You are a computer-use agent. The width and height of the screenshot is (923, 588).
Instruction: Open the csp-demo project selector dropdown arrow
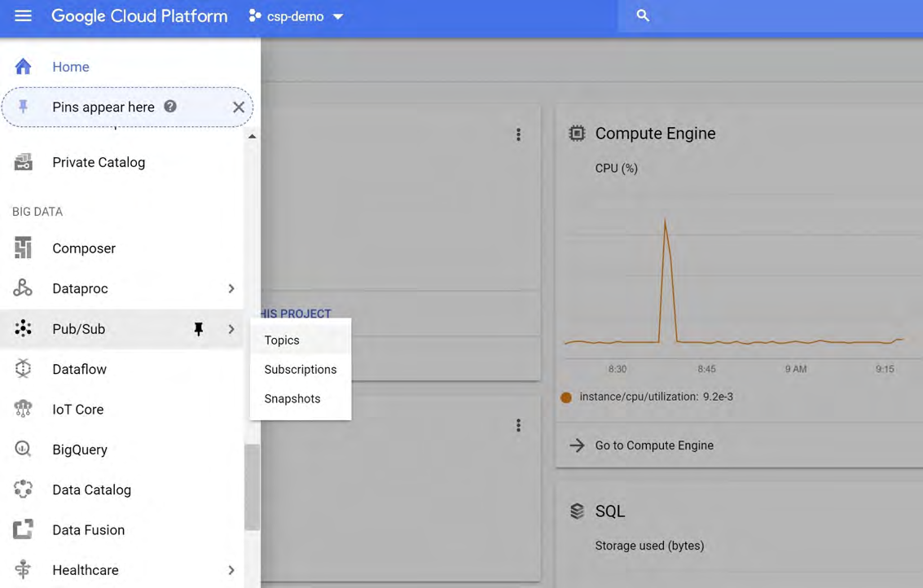[x=338, y=16]
